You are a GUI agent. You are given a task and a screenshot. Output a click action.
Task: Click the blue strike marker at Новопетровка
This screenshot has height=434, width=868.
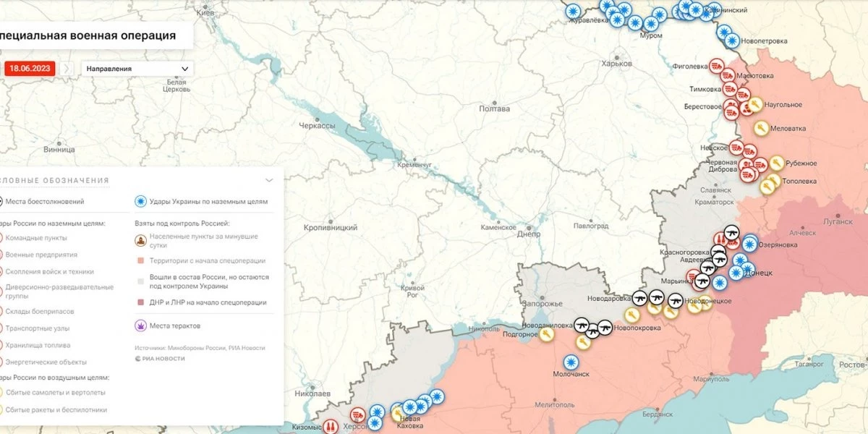tap(732, 41)
